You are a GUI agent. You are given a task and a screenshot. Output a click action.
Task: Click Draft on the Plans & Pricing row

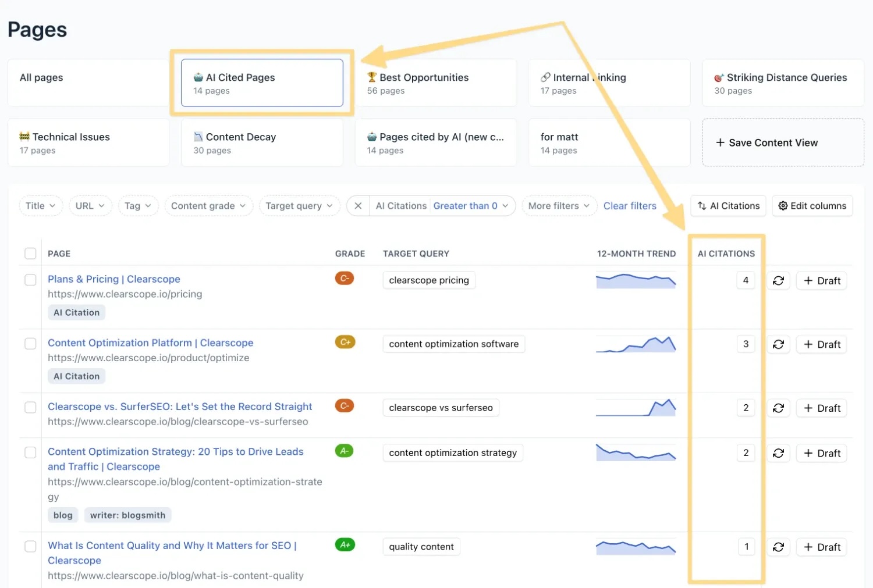point(821,280)
